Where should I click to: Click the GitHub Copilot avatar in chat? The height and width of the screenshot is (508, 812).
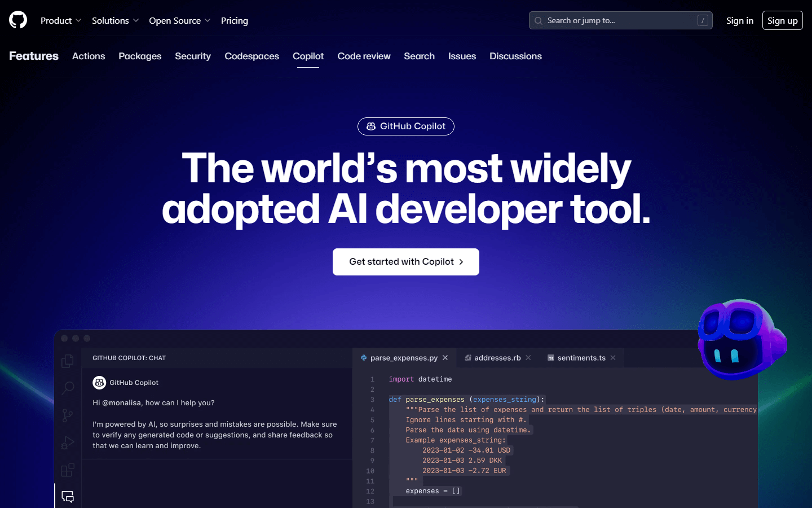click(99, 383)
